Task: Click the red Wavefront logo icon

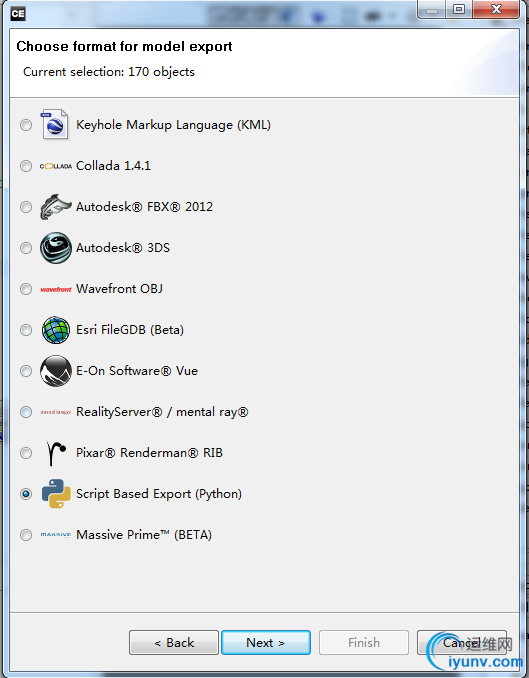Action: [x=56, y=289]
